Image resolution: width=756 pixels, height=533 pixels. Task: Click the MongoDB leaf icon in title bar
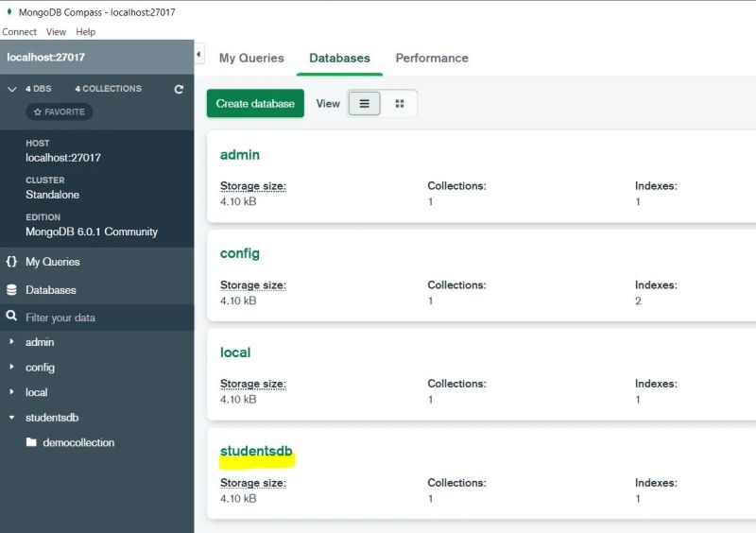pos(9,11)
